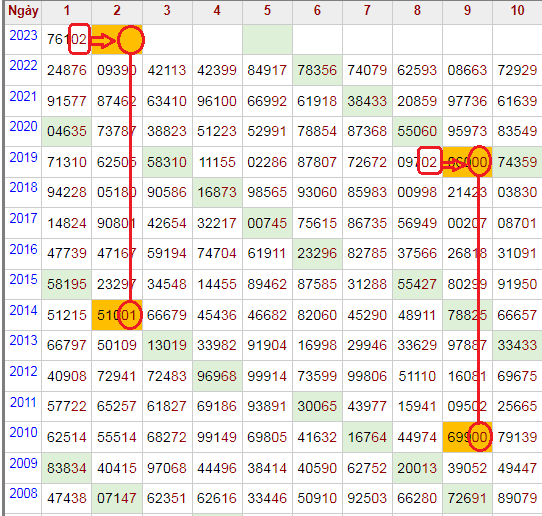The image size is (542, 516).
Task: Select cell 83834 in the 2009 row
Action: pyautogui.click(x=66, y=468)
